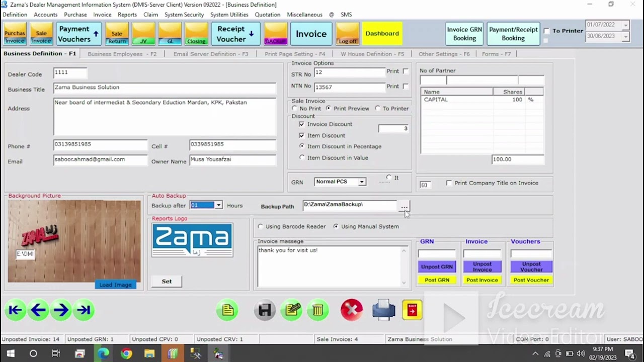This screenshot has height=362, width=644.
Task: Open the JV toolbar icon
Action: point(143,34)
